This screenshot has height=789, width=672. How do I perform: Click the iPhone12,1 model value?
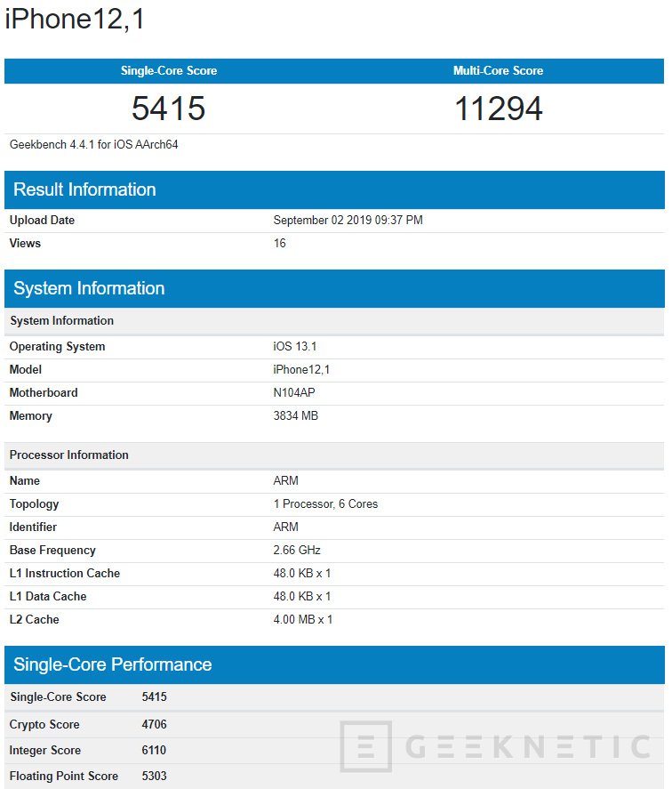[x=301, y=370]
